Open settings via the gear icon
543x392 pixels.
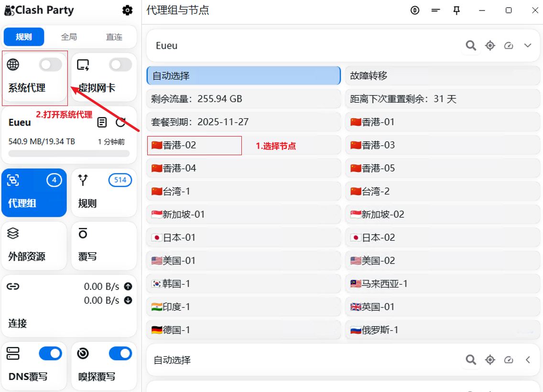tap(127, 10)
